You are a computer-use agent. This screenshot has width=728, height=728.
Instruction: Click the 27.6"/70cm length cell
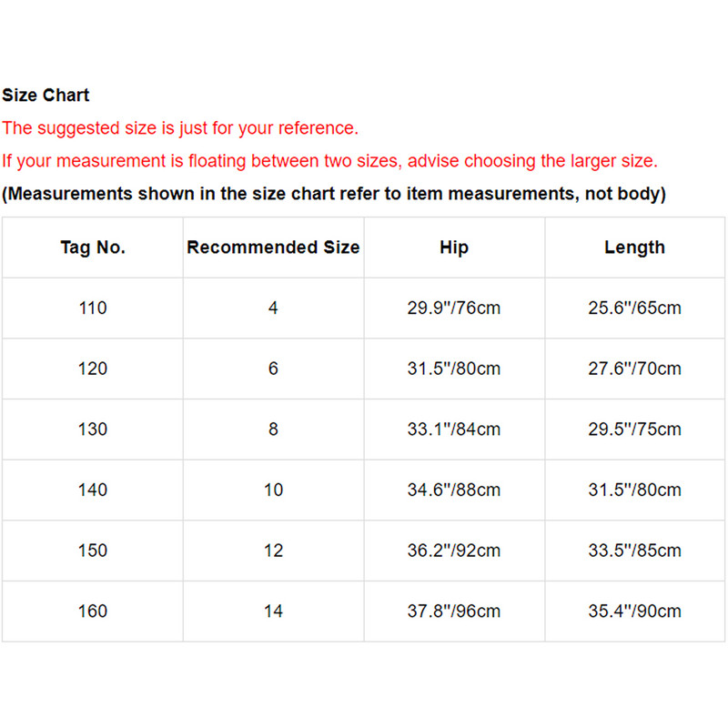pyautogui.click(x=634, y=369)
